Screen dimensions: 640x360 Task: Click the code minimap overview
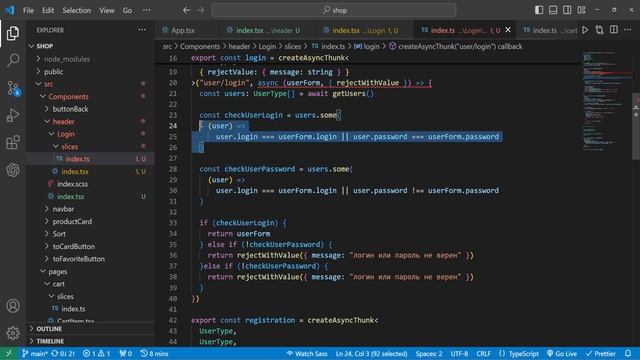(607, 102)
